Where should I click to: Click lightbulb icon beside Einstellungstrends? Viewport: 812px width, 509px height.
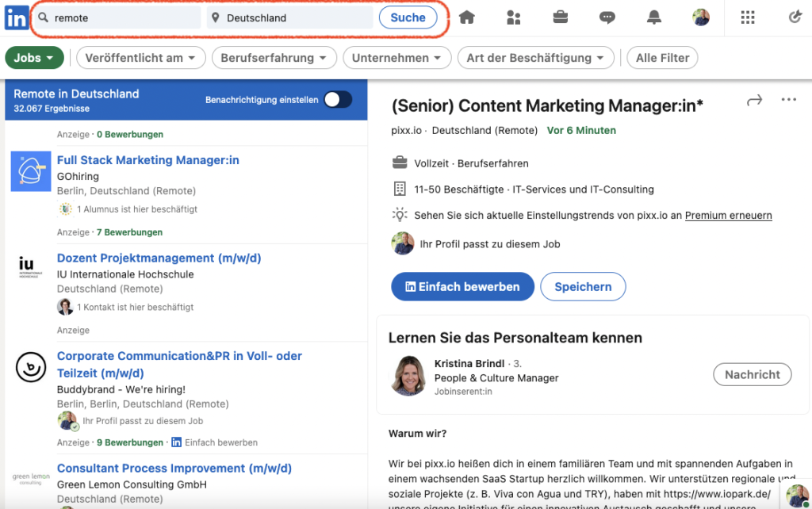click(x=400, y=214)
